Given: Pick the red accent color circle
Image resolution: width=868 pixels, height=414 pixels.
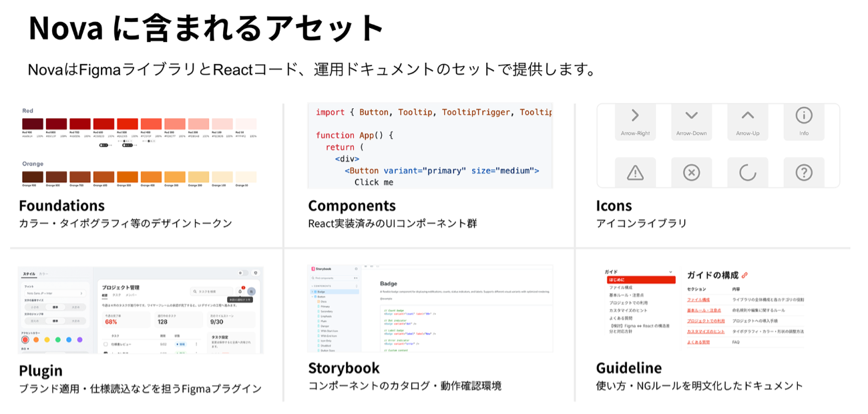Looking at the screenshot, I should point(25,340).
